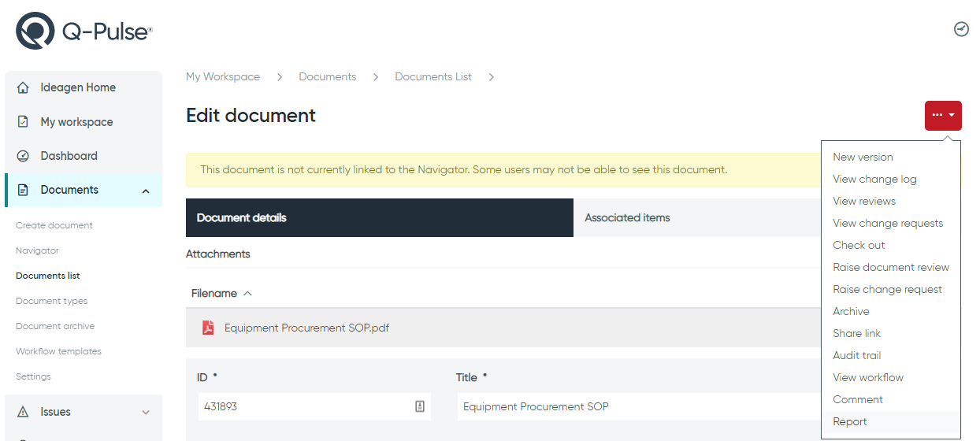Toggle Filename column sort arrow

coord(247,293)
